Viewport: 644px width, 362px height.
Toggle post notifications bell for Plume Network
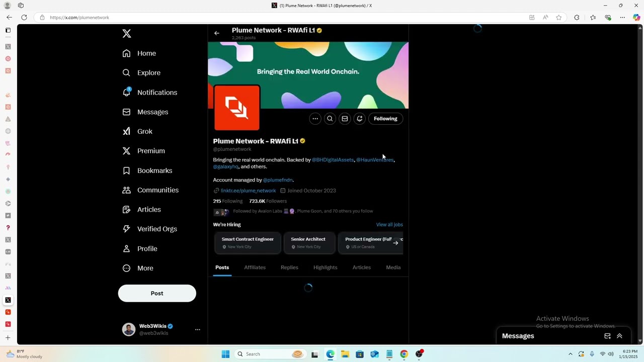tap(359, 119)
